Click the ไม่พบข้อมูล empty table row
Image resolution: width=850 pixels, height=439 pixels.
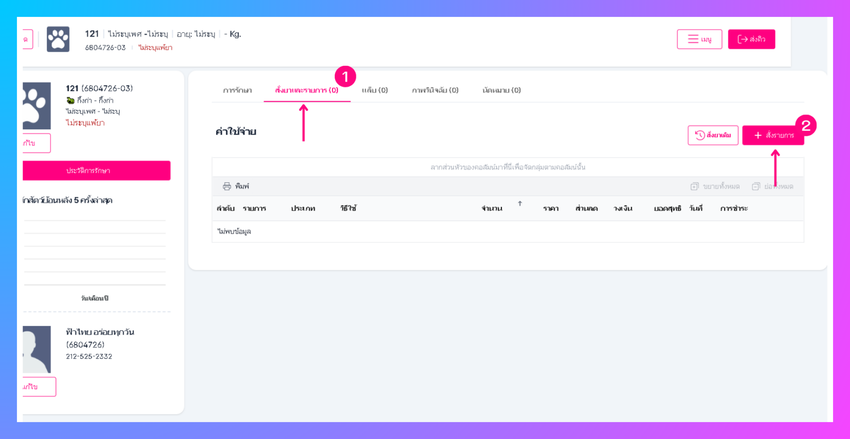click(508, 231)
